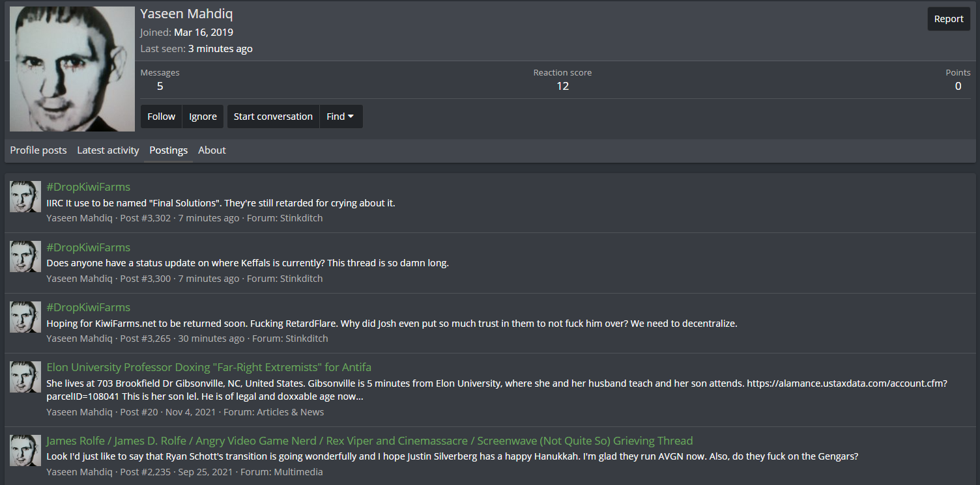
Task: Click avatar next to Keffals status update post
Action: 25,256
